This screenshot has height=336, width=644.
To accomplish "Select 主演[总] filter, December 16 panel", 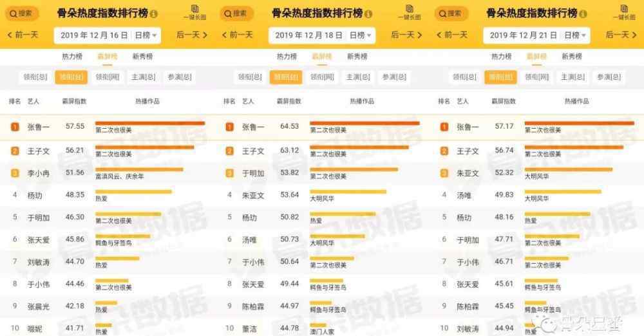I will (144, 77).
